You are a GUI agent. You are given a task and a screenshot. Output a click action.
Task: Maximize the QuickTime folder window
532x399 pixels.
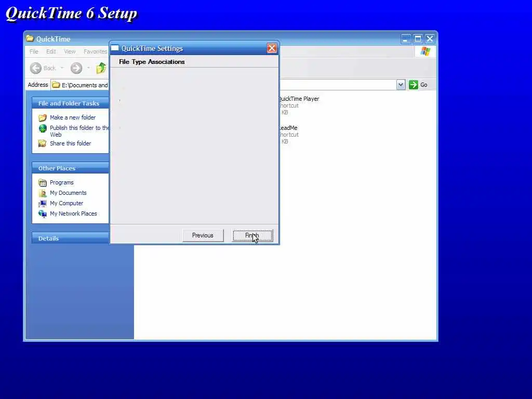click(418, 39)
